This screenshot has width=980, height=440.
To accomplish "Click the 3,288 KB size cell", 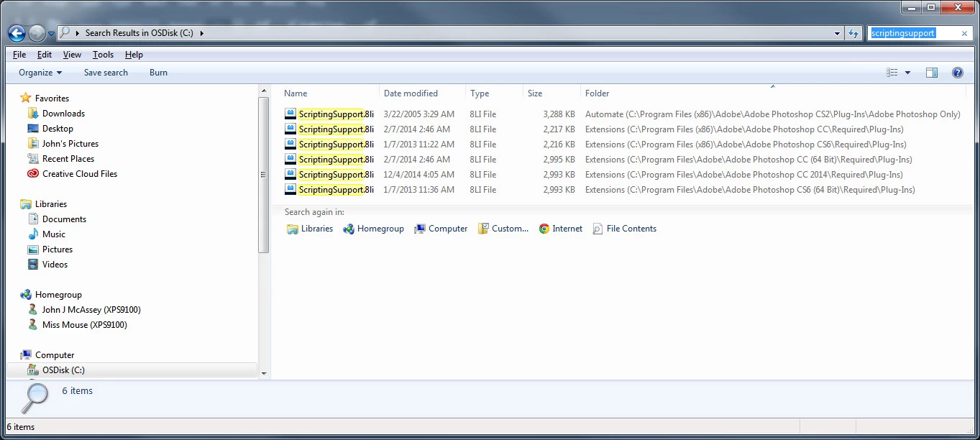I will pos(559,114).
